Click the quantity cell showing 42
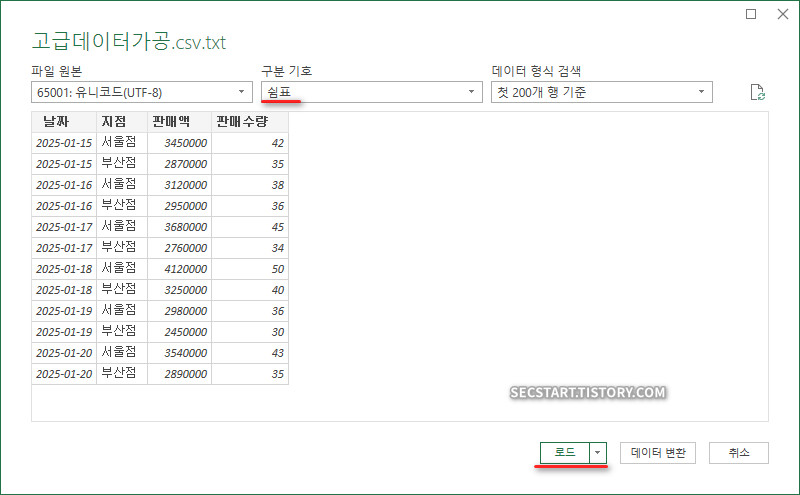The height and width of the screenshot is (495, 800). tap(250, 143)
